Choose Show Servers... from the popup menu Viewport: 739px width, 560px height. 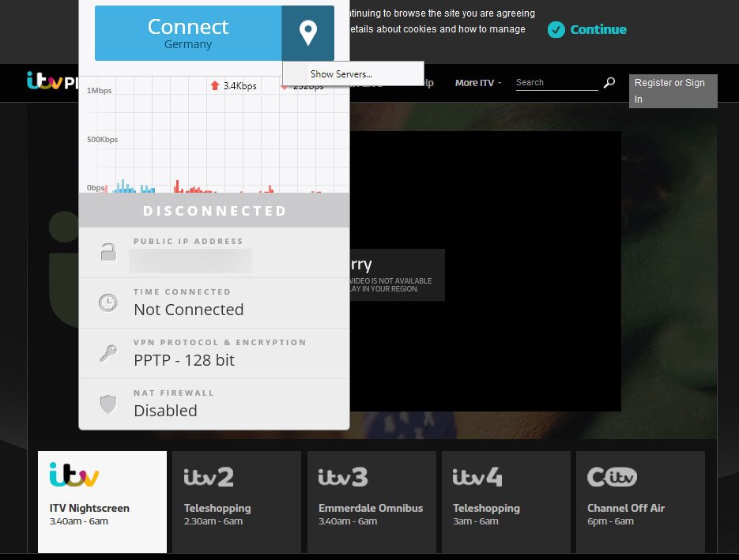(x=353, y=74)
